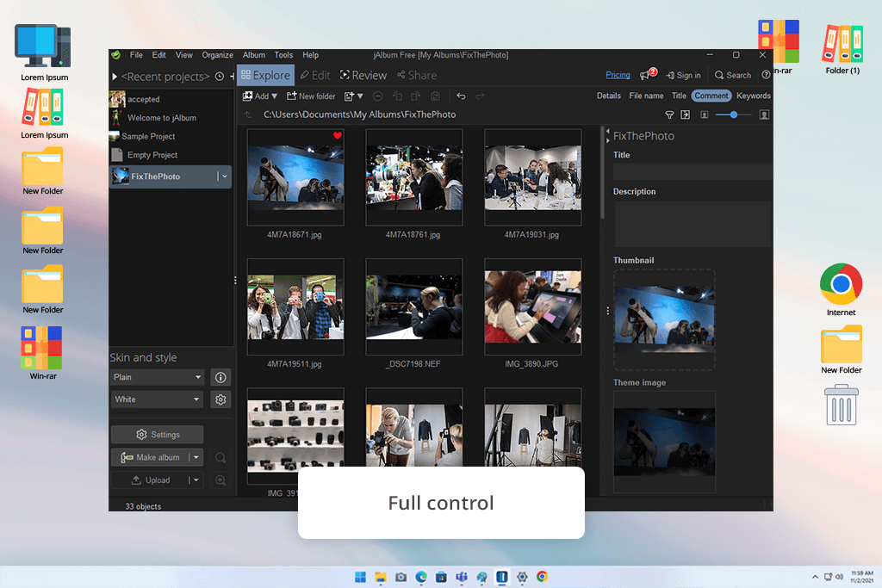882x588 pixels.
Task: Open the Organize menu
Action: (x=217, y=55)
